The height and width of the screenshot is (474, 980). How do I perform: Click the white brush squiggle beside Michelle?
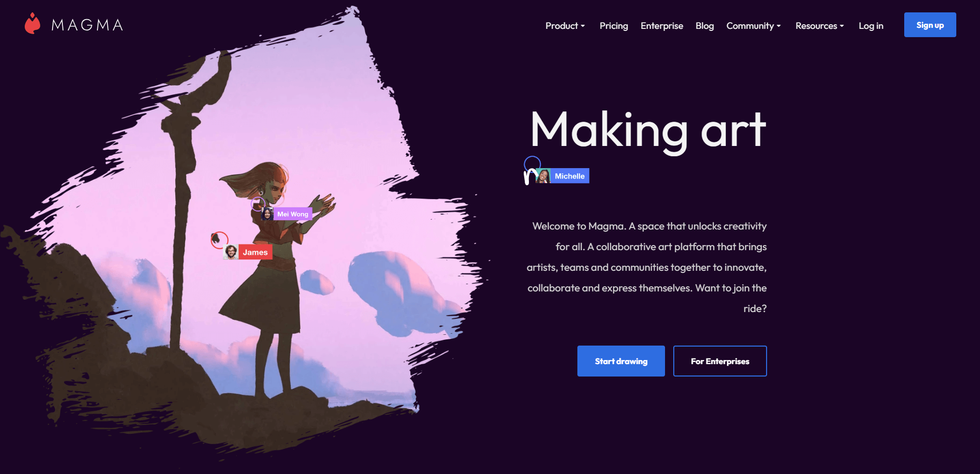(x=530, y=177)
